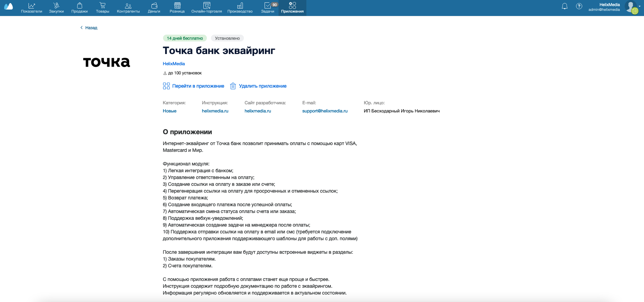Open the Инструкция helixmedia.ru link
The width and height of the screenshot is (644, 302).
[215, 111]
